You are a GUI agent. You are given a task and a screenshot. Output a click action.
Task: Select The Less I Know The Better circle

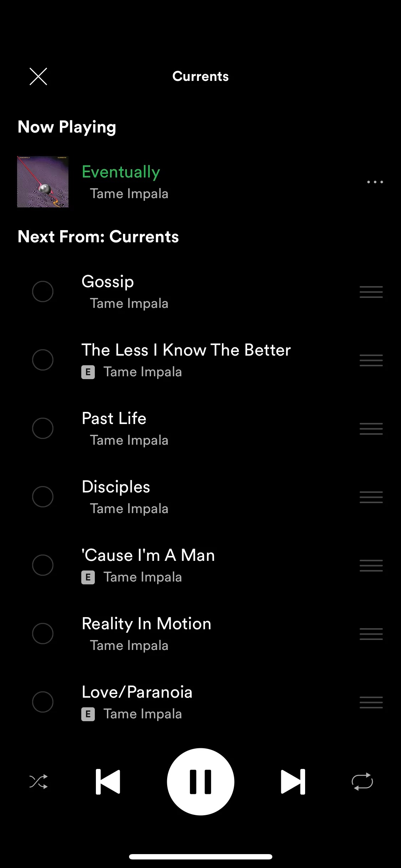pos(43,360)
